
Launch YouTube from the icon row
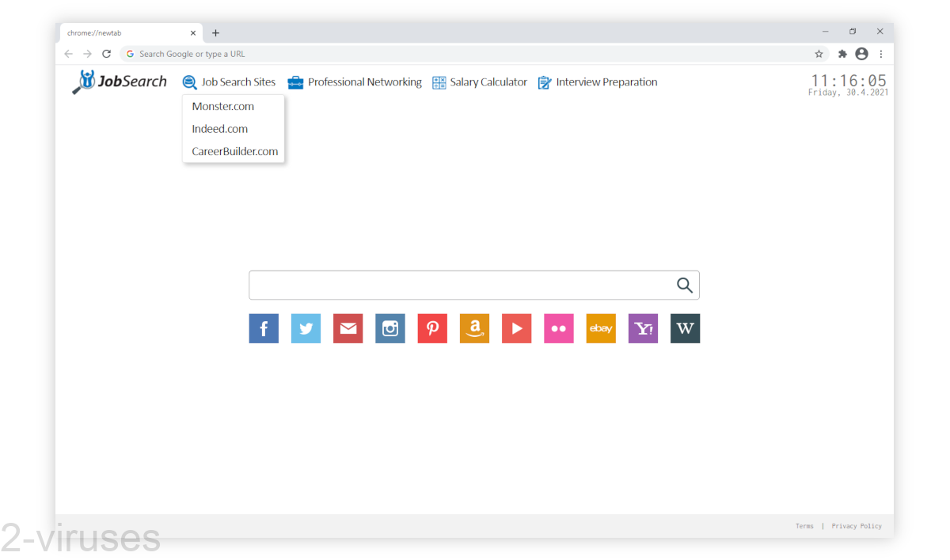(x=516, y=328)
